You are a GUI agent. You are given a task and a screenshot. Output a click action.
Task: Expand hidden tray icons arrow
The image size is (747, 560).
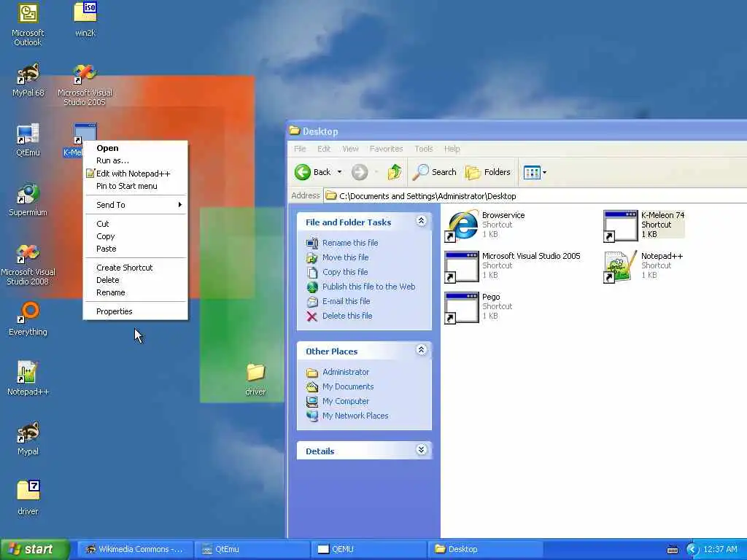[x=693, y=550]
